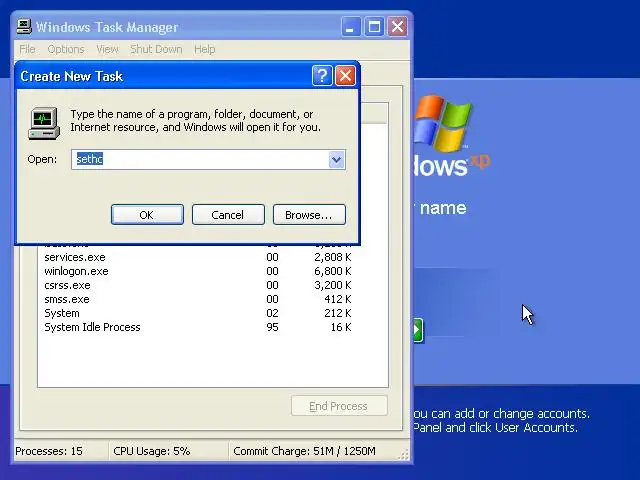Click CPU Usage: 5% in the status bar

(152, 451)
